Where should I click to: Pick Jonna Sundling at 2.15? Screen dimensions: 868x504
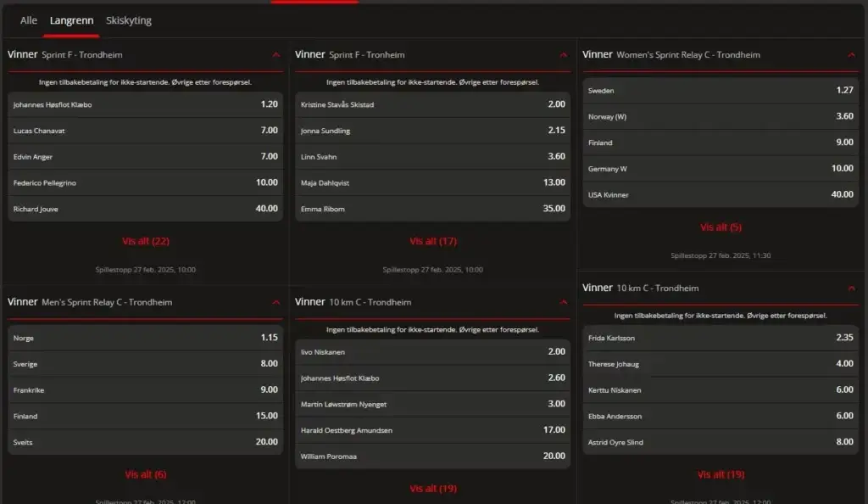(433, 131)
